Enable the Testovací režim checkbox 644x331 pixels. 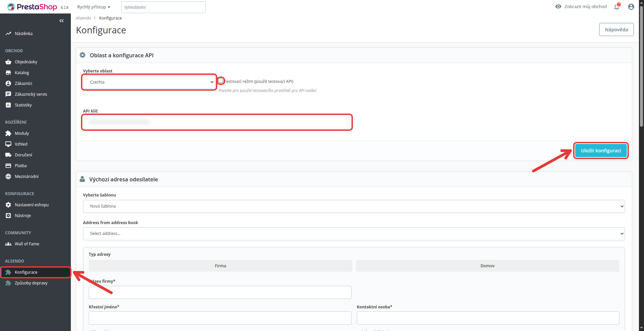click(x=221, y=81)
